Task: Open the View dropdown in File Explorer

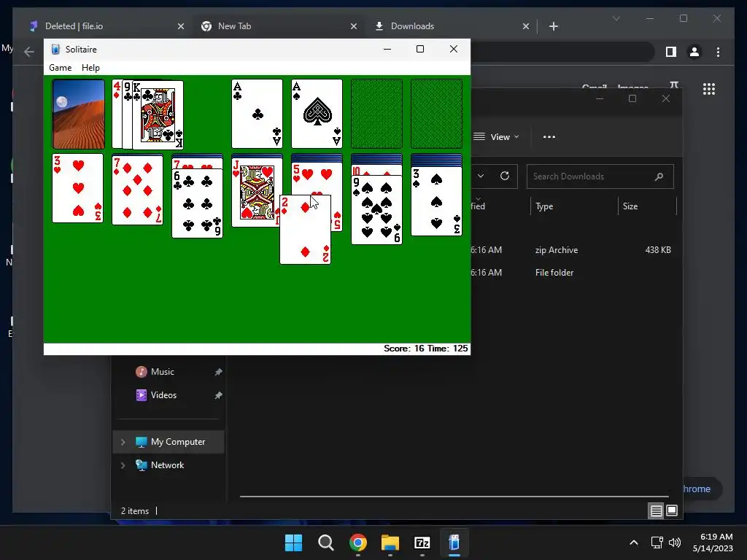Action: click(x=496, y=137)
